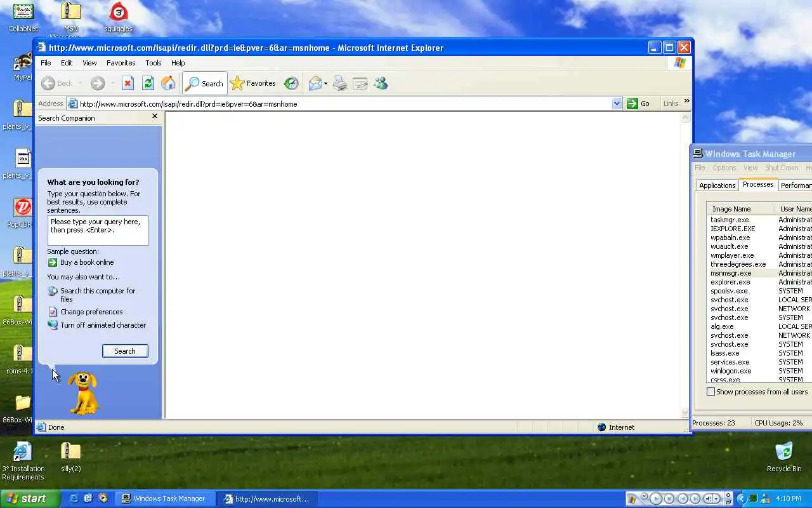
Task: Go to the Home page
Action: pyautogui.click(x=168, y=83)
